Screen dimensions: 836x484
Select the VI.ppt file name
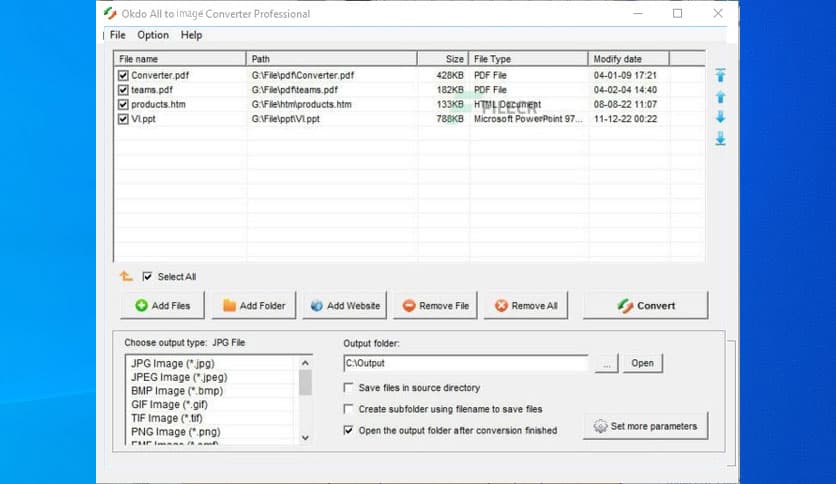143,119
